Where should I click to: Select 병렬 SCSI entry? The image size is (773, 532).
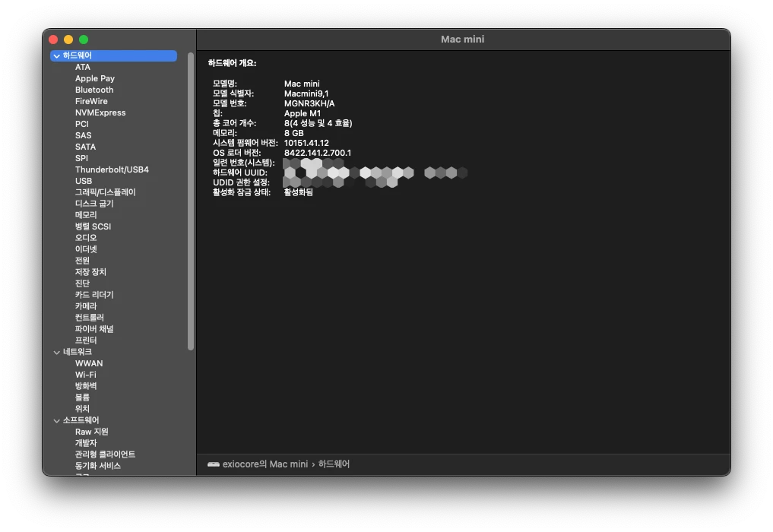point(93,226)
